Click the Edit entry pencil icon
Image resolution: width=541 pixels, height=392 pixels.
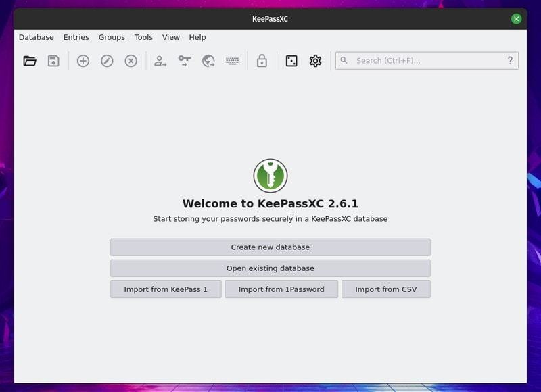coord(107,61)
